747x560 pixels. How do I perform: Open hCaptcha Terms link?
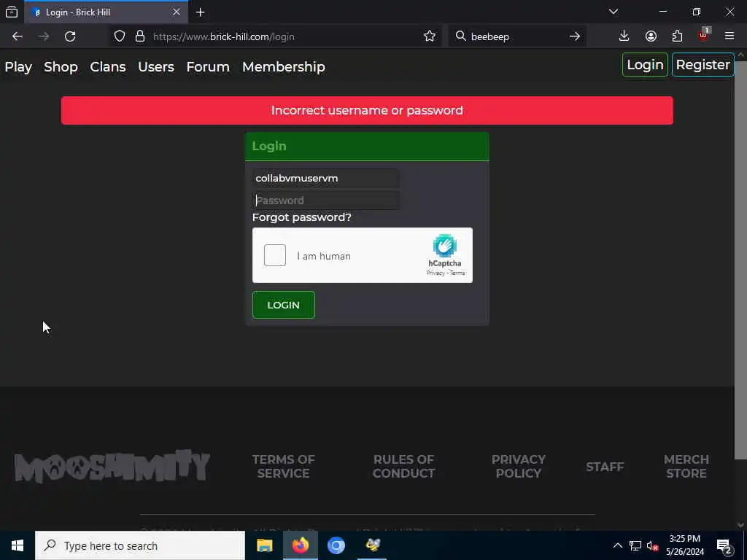457,273
